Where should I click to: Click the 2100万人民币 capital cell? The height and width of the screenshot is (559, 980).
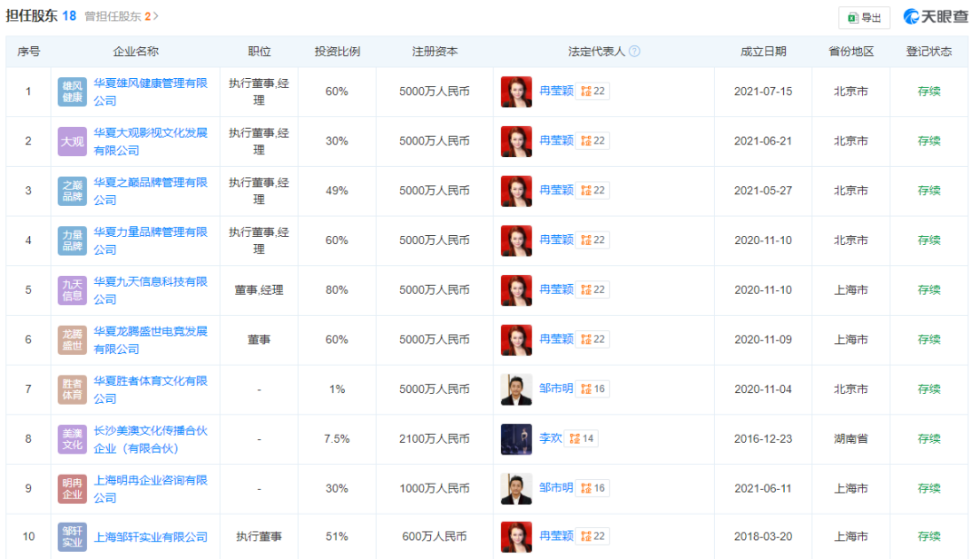point(435,439)
